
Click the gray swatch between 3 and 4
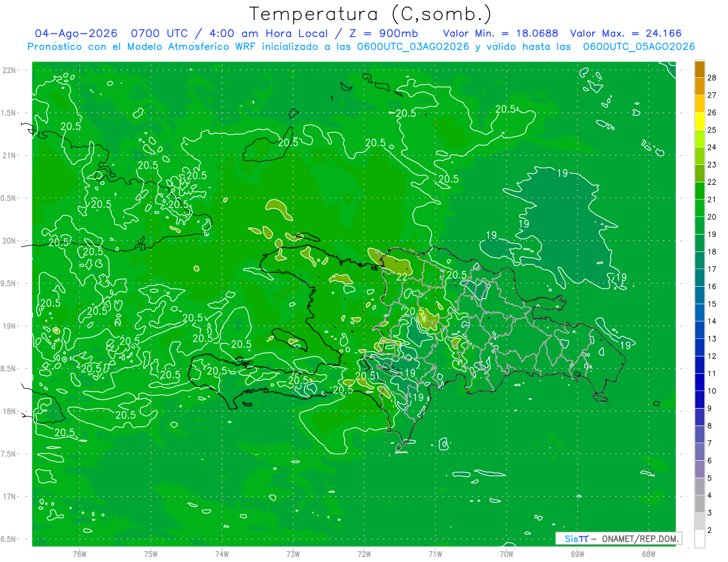699,504
